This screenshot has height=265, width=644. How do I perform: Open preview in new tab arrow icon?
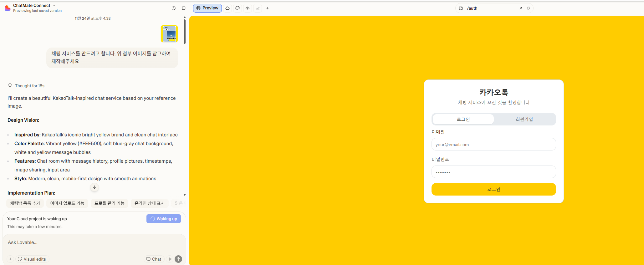click(x=521, y=8)
